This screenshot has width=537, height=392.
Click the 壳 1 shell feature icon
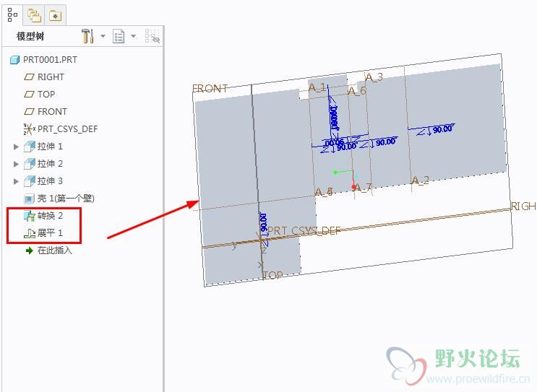30,199
